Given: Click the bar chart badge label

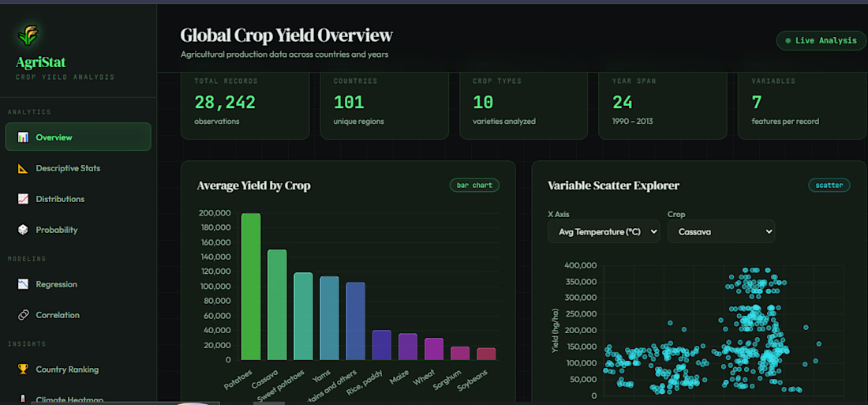Looking at the screenshot, I should click(474, 185).
